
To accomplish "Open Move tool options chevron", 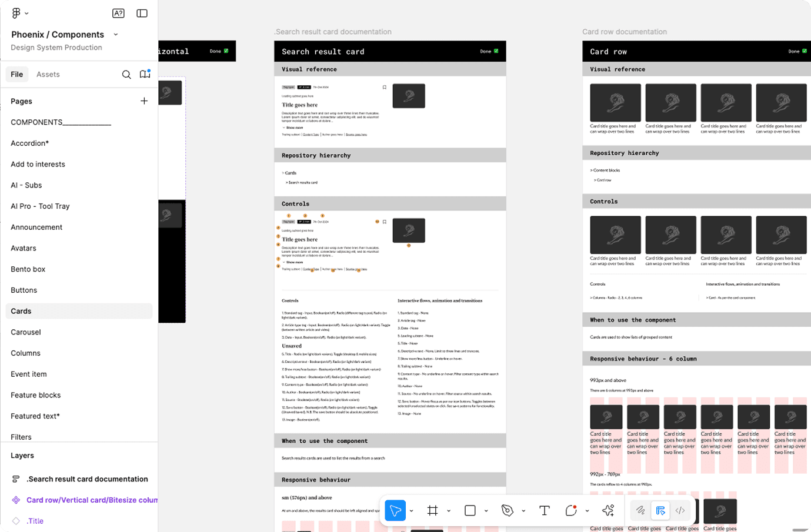I will (x=411, y=511).
